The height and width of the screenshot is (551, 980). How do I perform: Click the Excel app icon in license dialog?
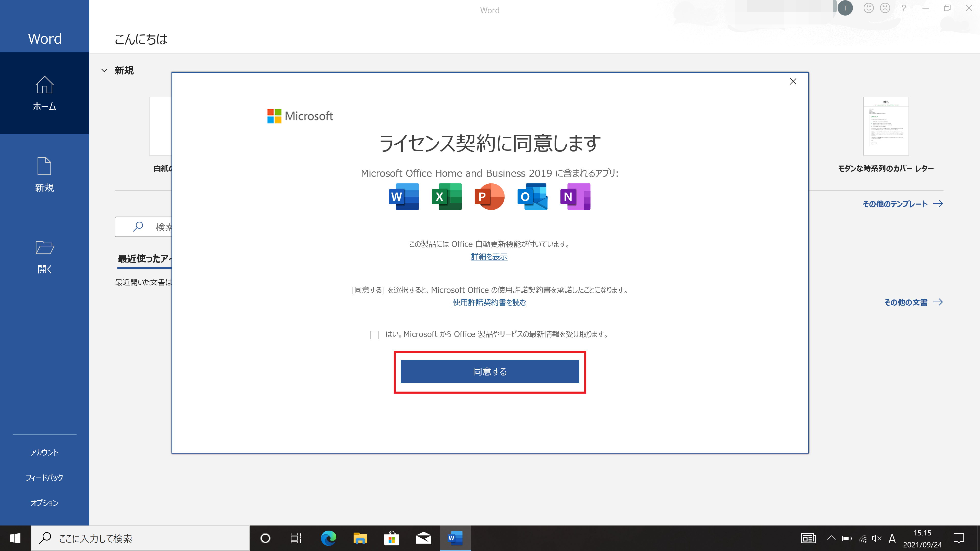click(447, 197)
